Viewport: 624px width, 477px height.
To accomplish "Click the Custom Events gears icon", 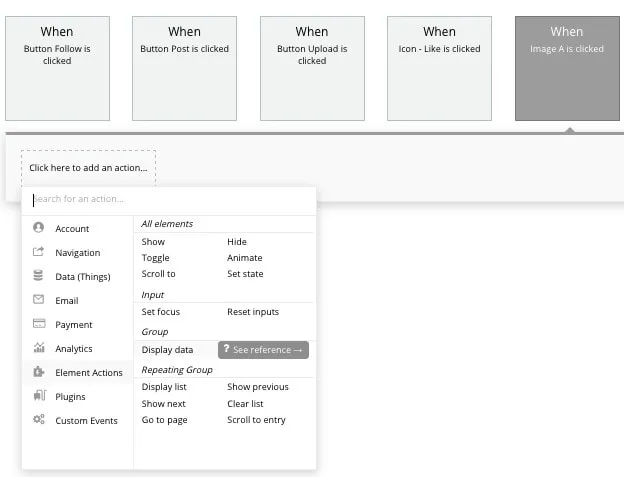I will 39,420.
